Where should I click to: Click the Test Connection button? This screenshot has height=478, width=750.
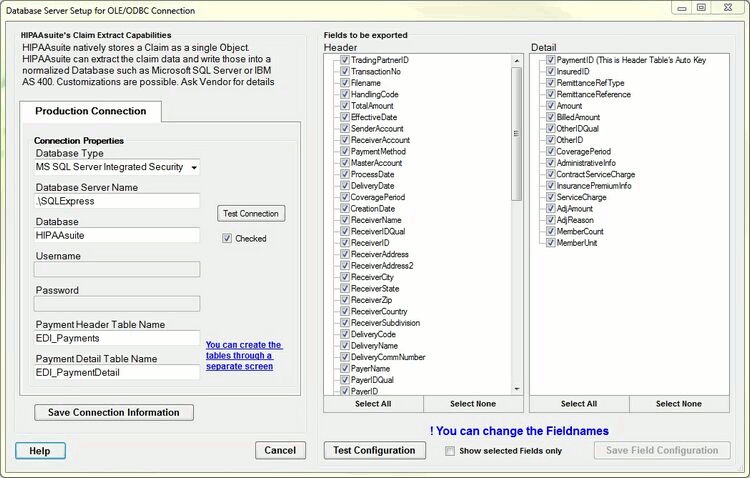251,213
